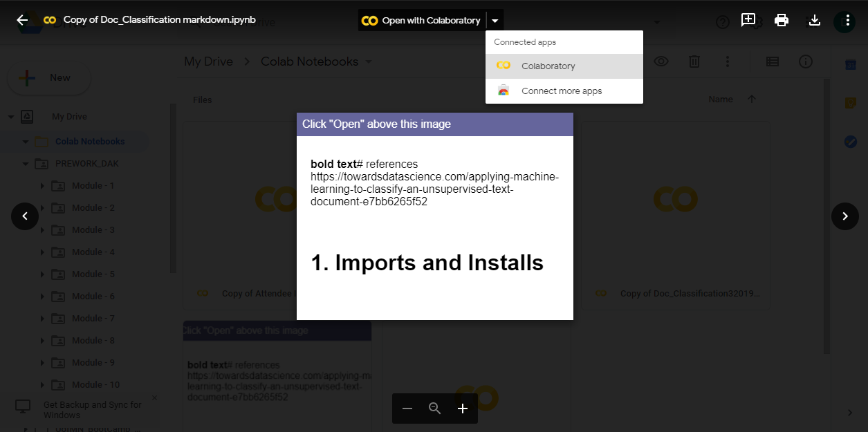868x432 pixels.
Task: Select the bottom-left notebook thumbnail preview
Action: click(277, 376)
